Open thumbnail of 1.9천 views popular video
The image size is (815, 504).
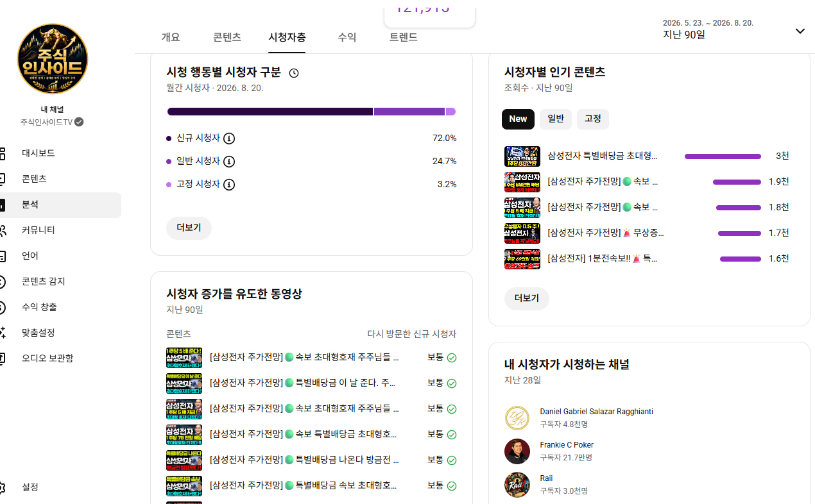click(522, 182)
